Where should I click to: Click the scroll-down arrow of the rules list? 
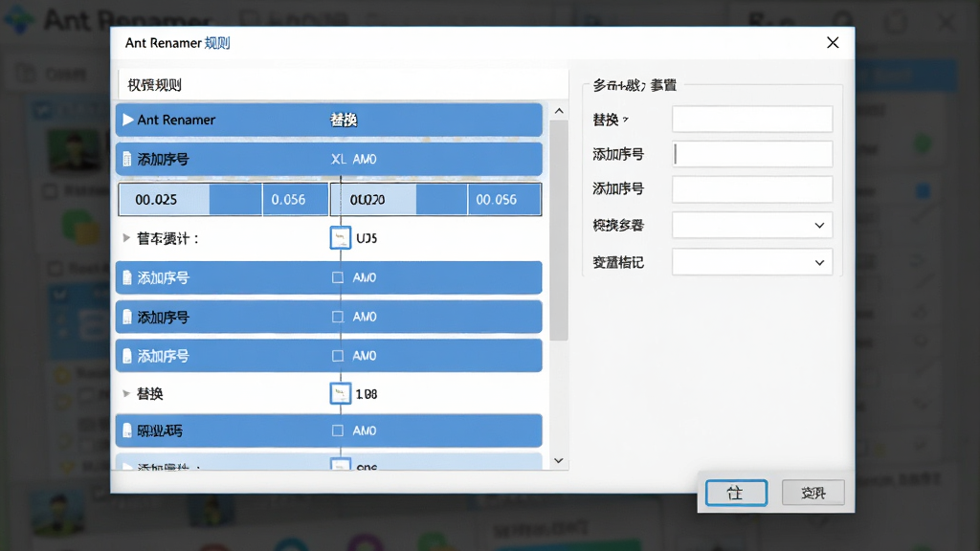pos(559,460)
